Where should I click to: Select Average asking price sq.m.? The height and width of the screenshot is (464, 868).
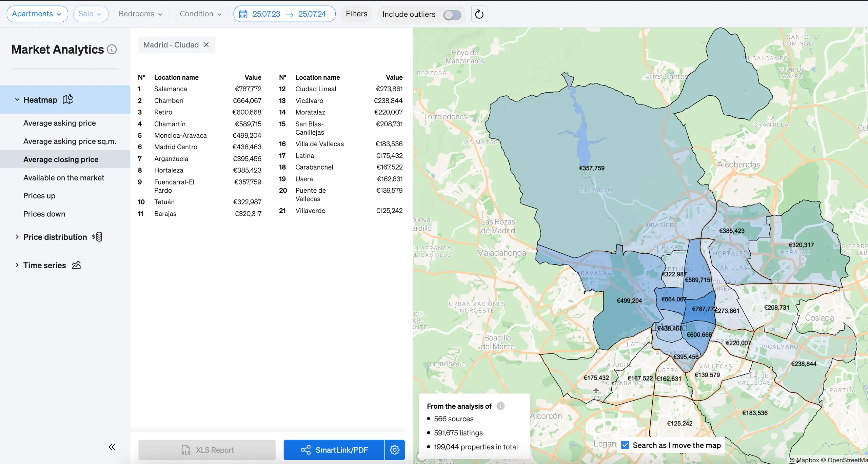coord(70,141)
